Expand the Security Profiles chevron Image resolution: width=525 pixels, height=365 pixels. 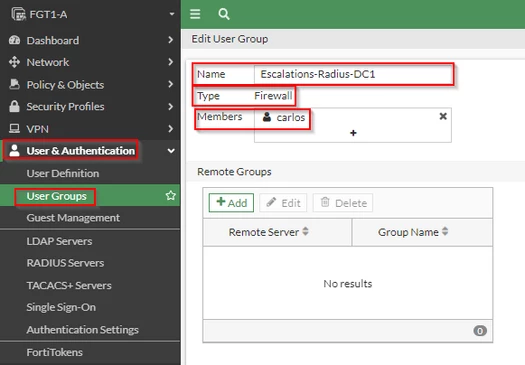point(170,106)
